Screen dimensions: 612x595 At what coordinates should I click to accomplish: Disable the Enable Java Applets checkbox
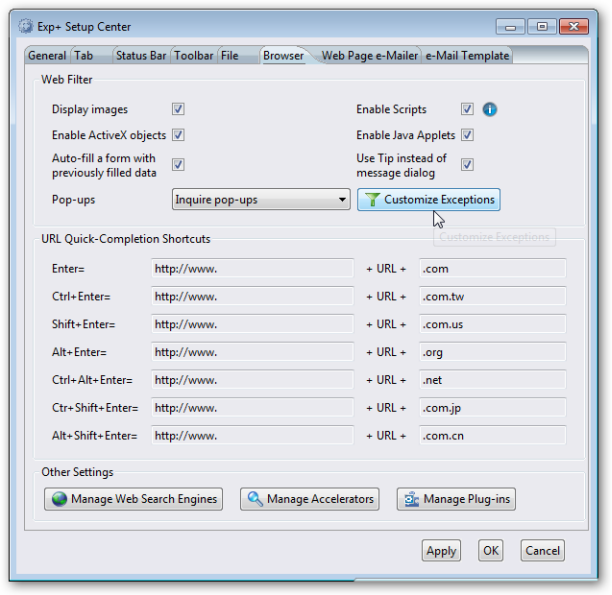[467, 135]
